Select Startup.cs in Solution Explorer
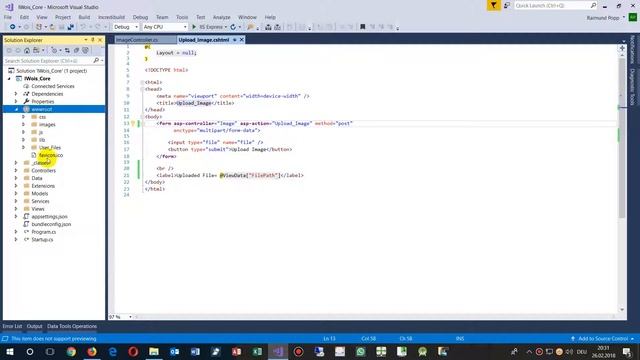640x360 pixels. [x=42, y=240]
